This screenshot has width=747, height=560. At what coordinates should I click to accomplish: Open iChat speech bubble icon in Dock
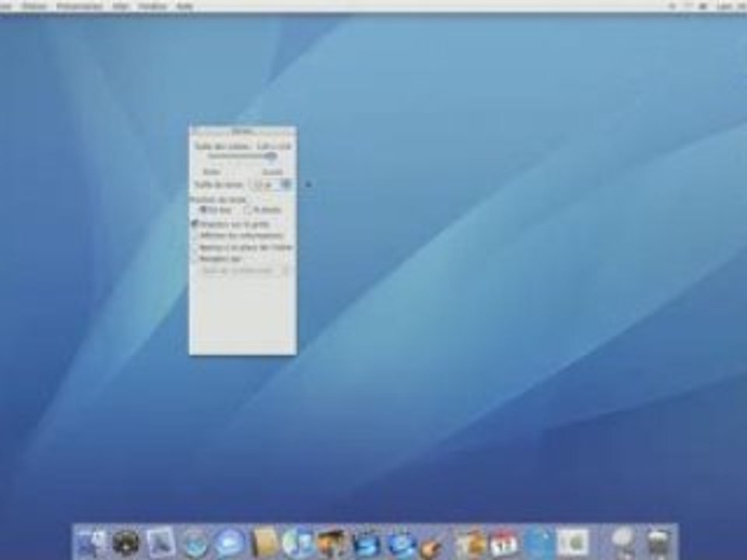point(229,543)
